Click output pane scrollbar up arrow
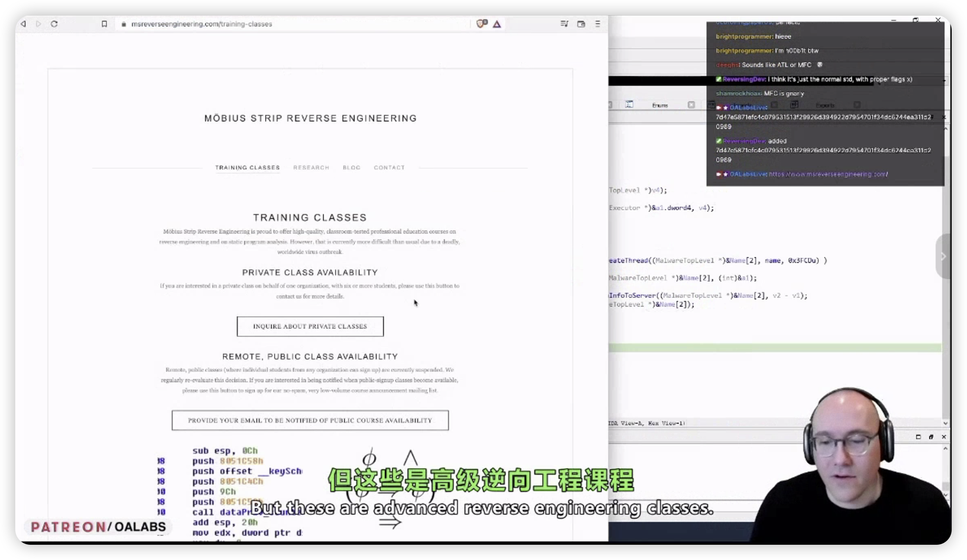 (945, 449)
